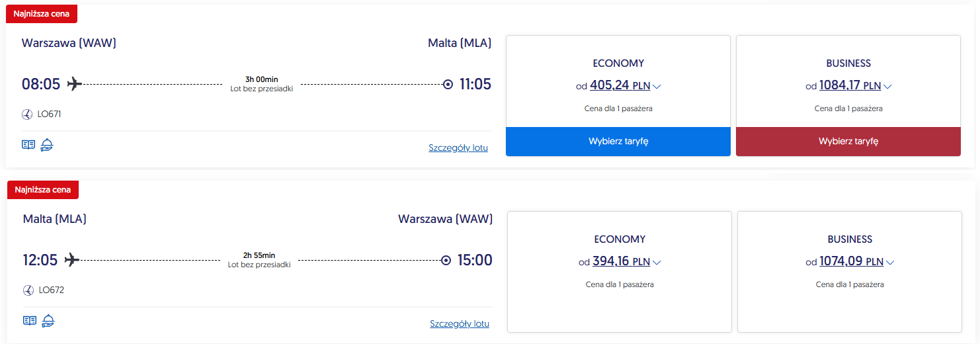Click the Najniższa cena badge on outbound flight

click(x=42, y=14)
